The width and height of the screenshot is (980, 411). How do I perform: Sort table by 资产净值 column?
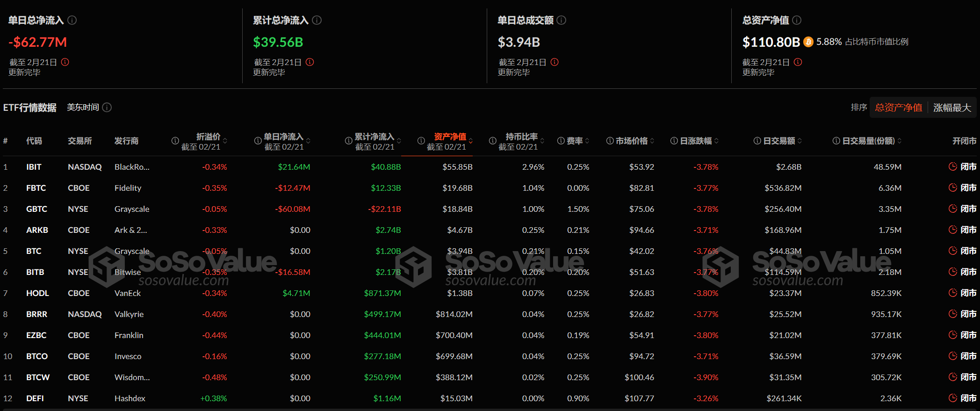coord(450,137)
